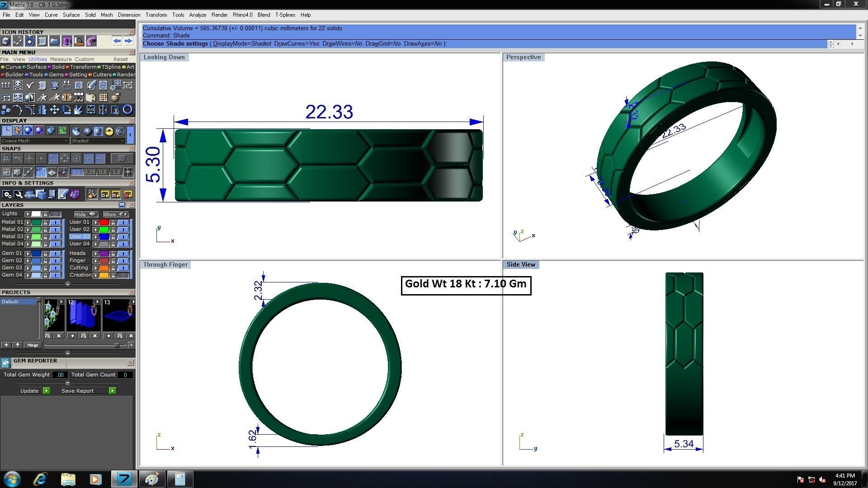Screen dimensions: 868x488
Task: Click the gold sphere render display icon
Action: (109, 131)
